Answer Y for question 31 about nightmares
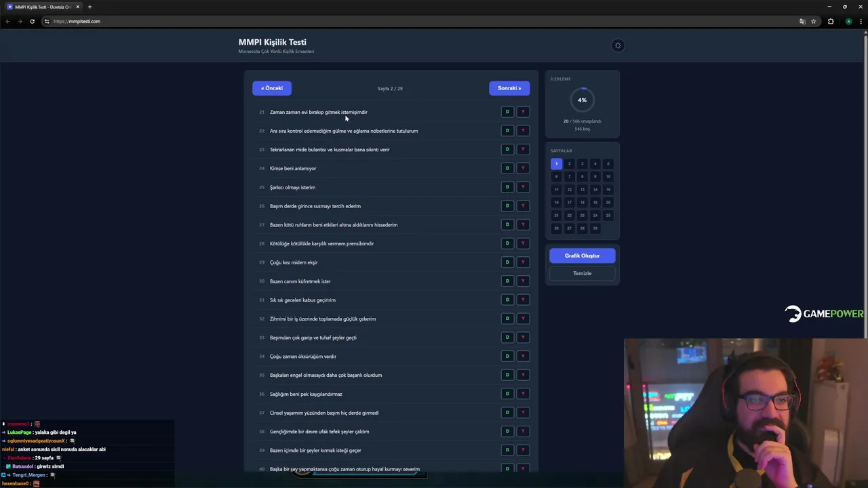 523,300
